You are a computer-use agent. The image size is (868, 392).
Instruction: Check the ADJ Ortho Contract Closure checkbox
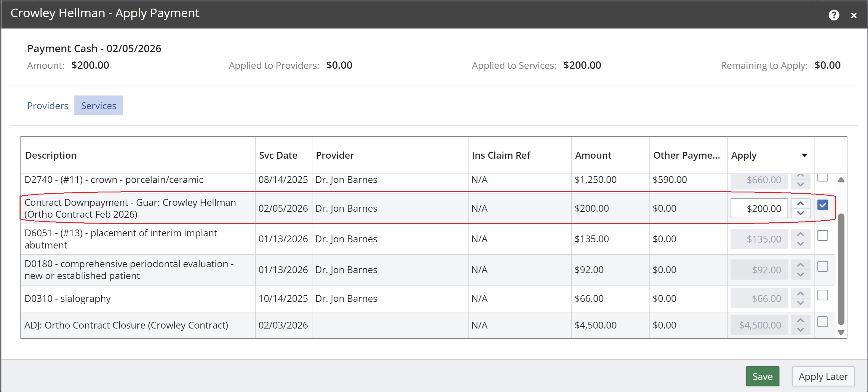click(823, 321)
